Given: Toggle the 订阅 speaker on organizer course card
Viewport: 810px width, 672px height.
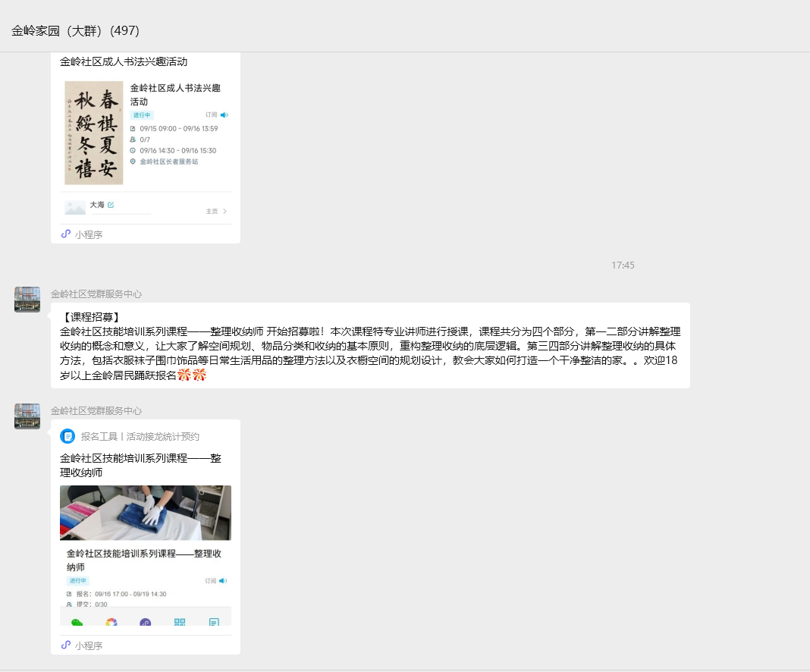Looking at the screenshot, I should [223, 581].
